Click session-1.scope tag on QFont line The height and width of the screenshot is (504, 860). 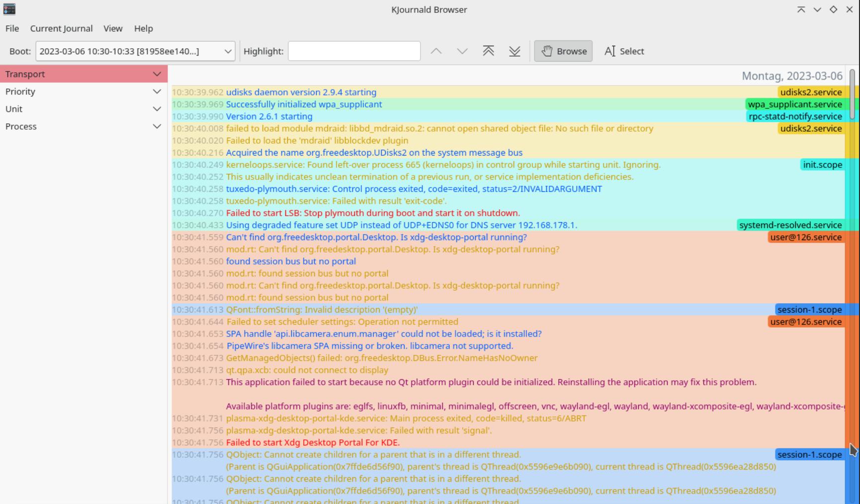(x=809, y=310)
